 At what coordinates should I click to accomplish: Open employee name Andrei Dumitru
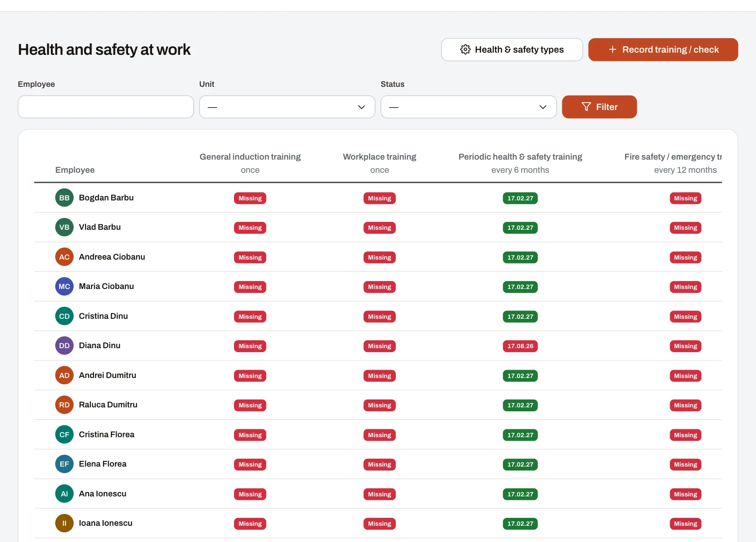coord(107,375)
